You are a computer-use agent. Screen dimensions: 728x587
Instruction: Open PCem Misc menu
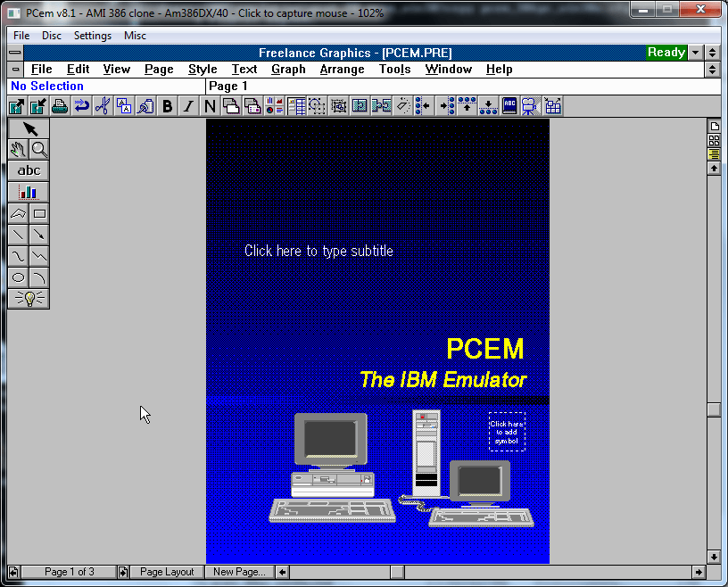coord(135,36)
